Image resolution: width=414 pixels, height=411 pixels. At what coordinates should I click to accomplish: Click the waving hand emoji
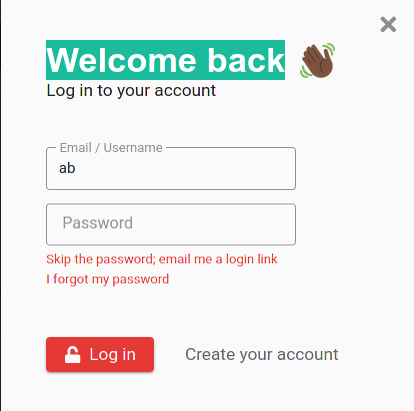(x=317, y=60)
